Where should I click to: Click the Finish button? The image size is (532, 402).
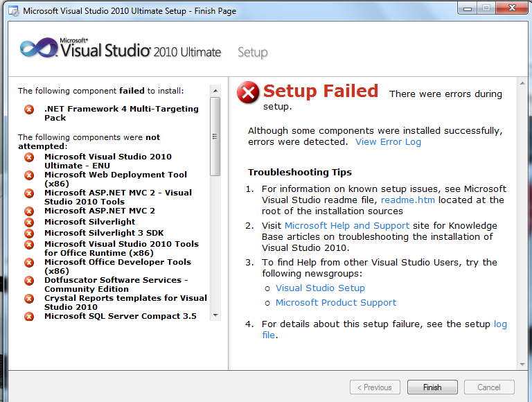tap(432, 387)
